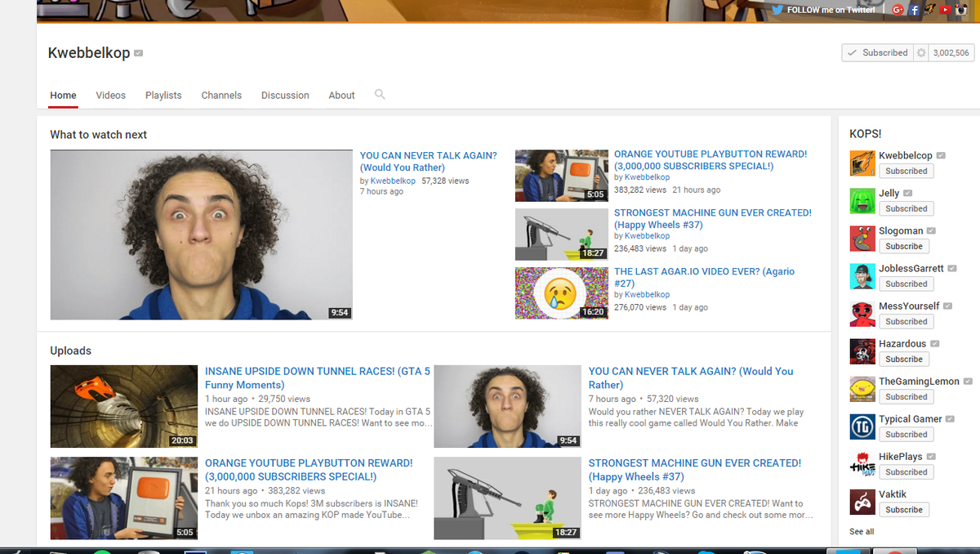Screen dimensions: 980x554
Task: Click Vaktik controller avatar
Action: 862,502
